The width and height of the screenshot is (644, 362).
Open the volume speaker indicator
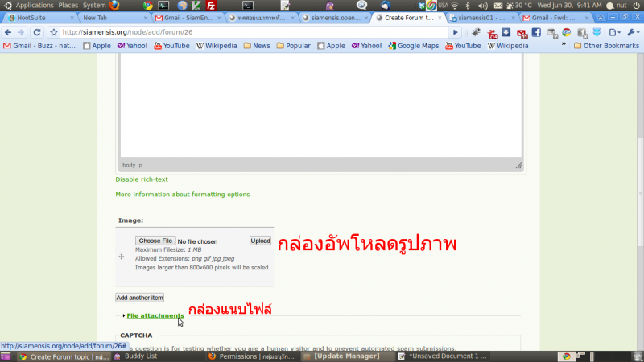pyautogui.click(x=483, y=5)
